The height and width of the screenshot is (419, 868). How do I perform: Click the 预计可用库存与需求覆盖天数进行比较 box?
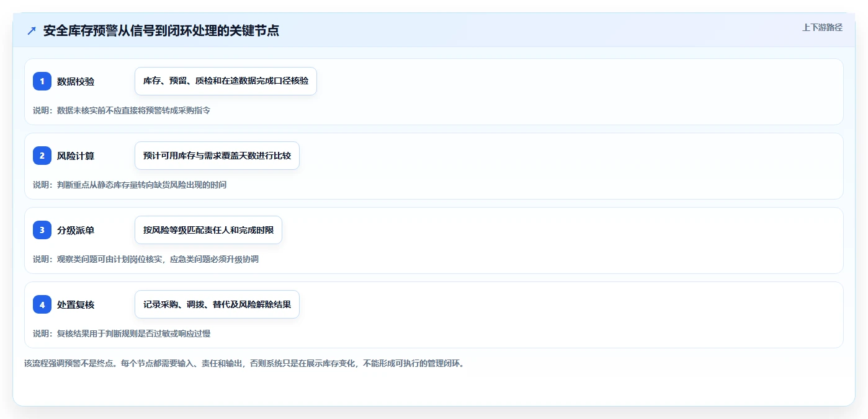tap(217, 156)
